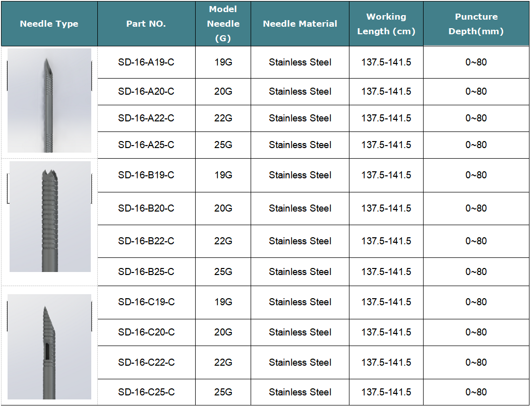Click part number SD-16-A20-C

pyautogui.click(x=146, y=92)
